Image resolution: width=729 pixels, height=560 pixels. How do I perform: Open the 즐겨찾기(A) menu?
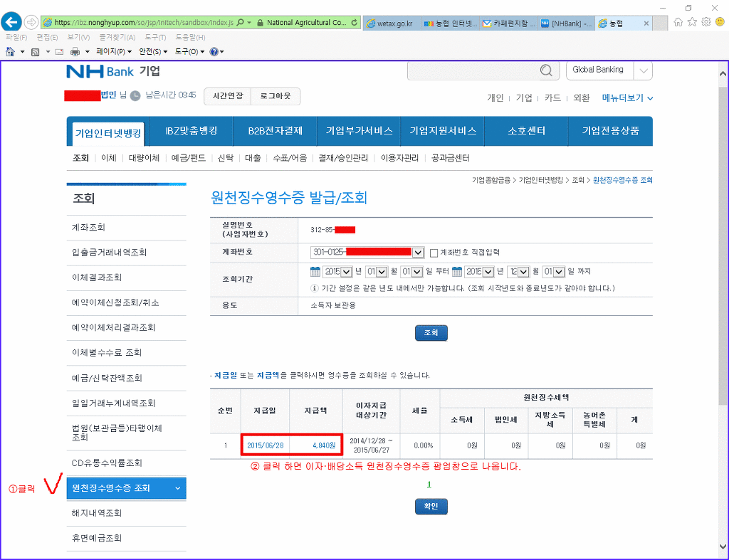point(117,37)
